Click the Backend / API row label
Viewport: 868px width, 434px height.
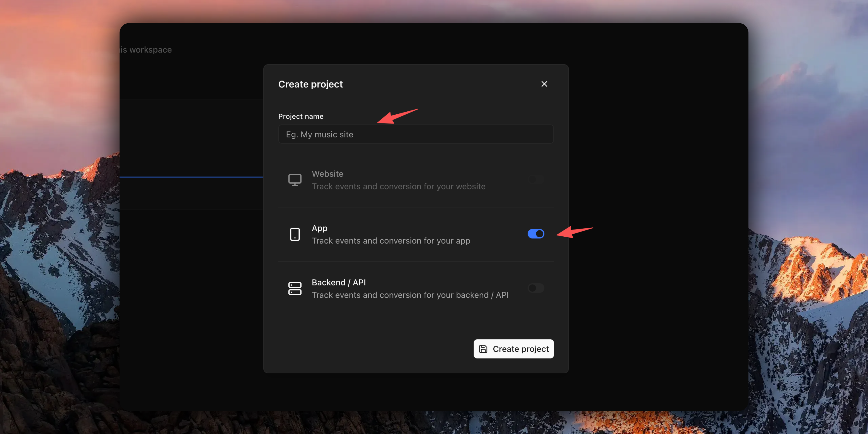339,282
